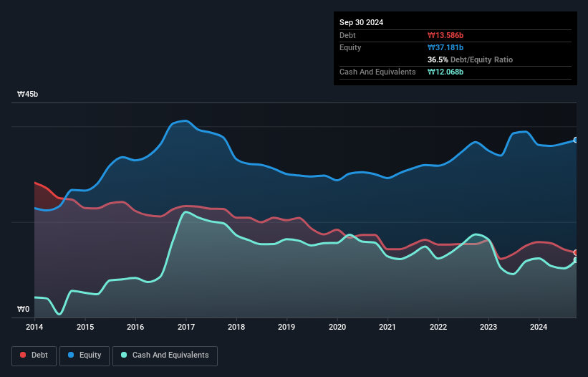Select the 2016 x-axis label

[x=135, y=327]
